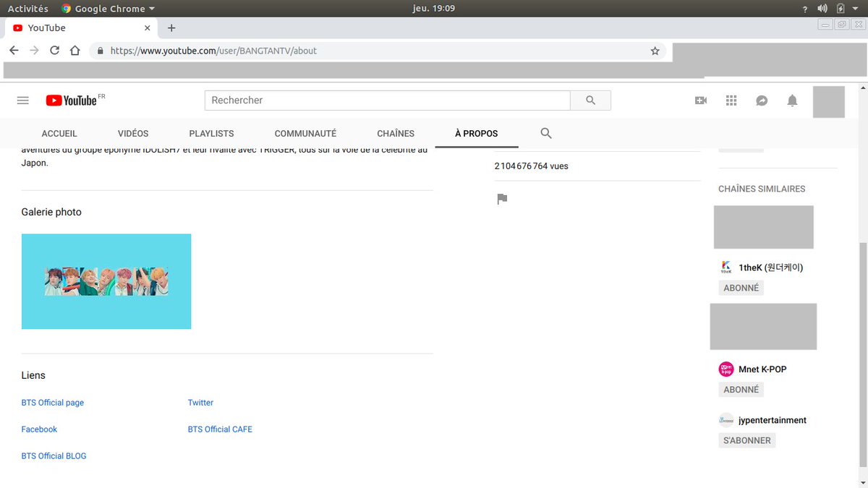Click the browser home icon

pyautogui.click(x=75, y=51)
